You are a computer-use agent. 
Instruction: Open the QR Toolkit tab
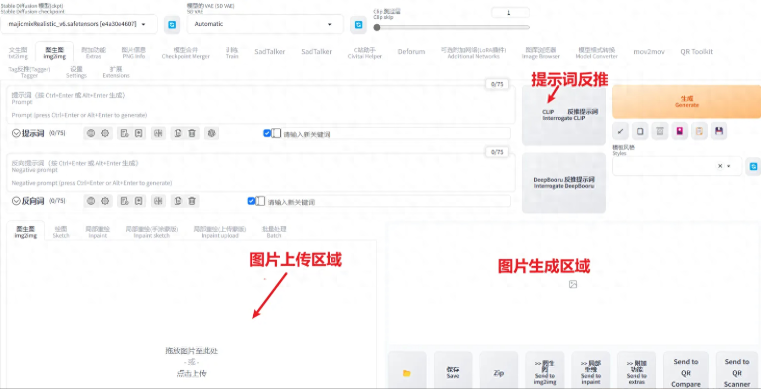(696, 52)
